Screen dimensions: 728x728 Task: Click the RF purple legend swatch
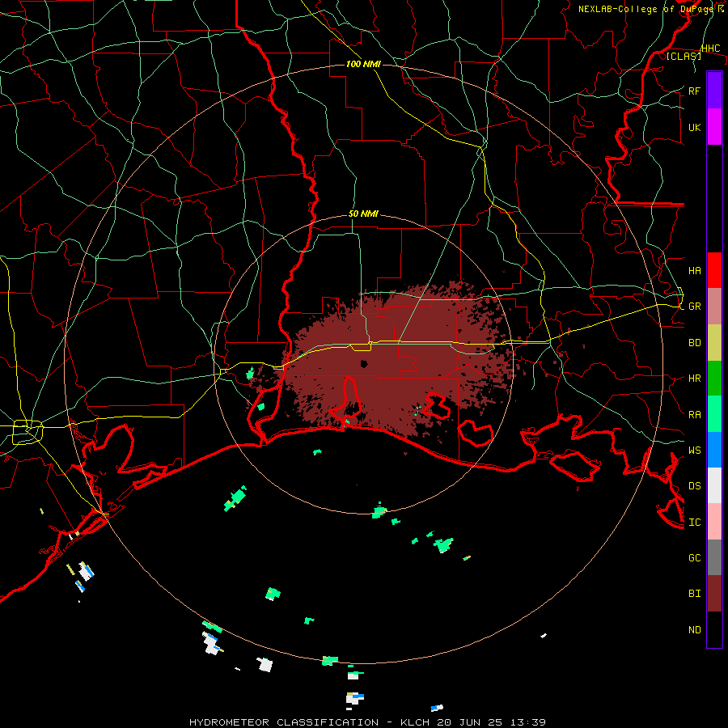(x=714, y=91)
